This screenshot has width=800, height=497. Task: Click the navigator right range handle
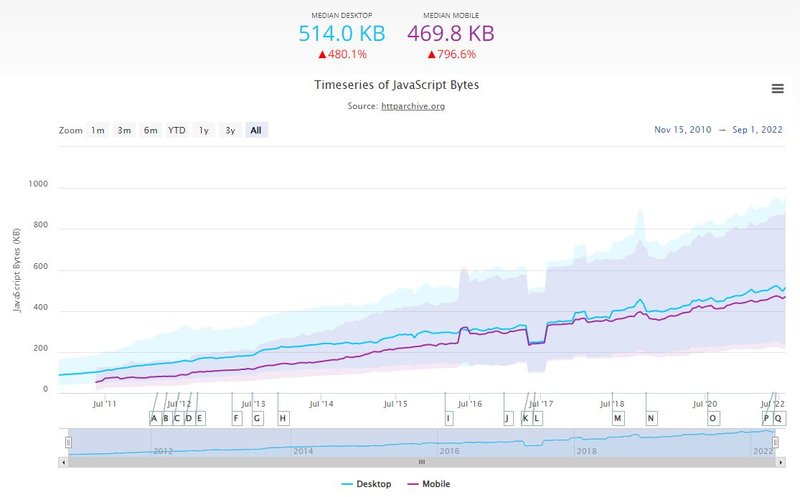(776, 442)
